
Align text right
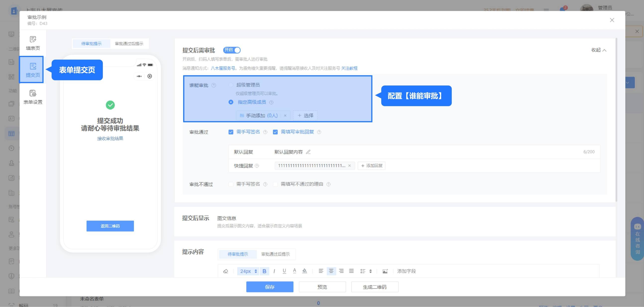point(341,271)
